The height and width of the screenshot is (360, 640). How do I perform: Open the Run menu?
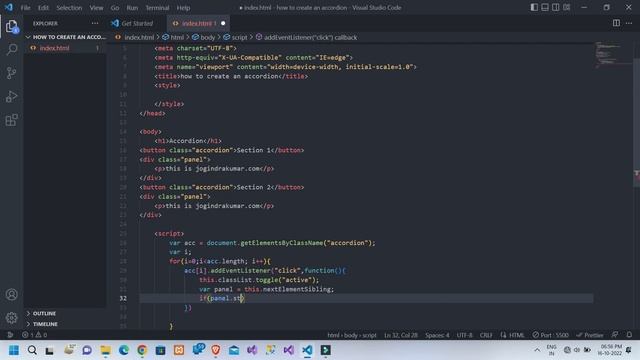click(x=132, y=8)
